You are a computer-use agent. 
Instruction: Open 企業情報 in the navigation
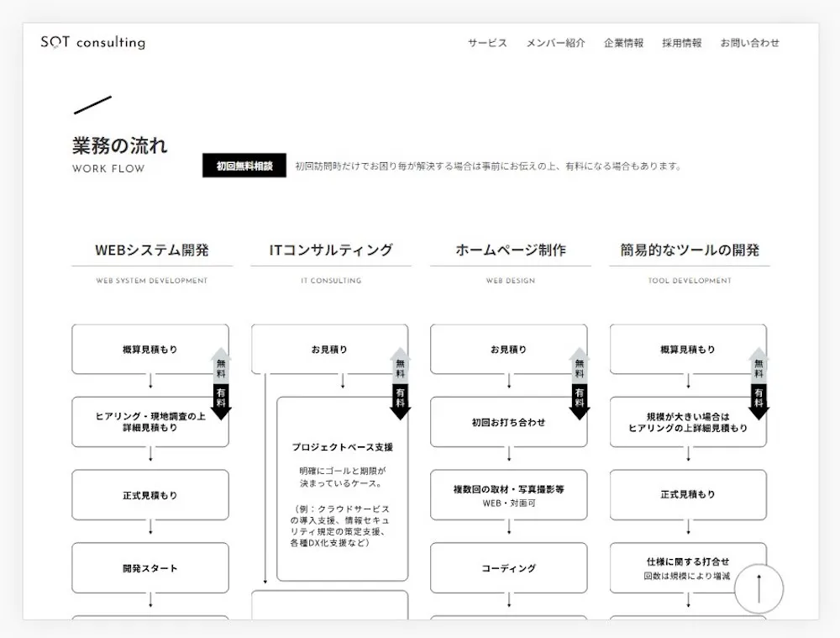pyautogui.click(x=623, y=43)
